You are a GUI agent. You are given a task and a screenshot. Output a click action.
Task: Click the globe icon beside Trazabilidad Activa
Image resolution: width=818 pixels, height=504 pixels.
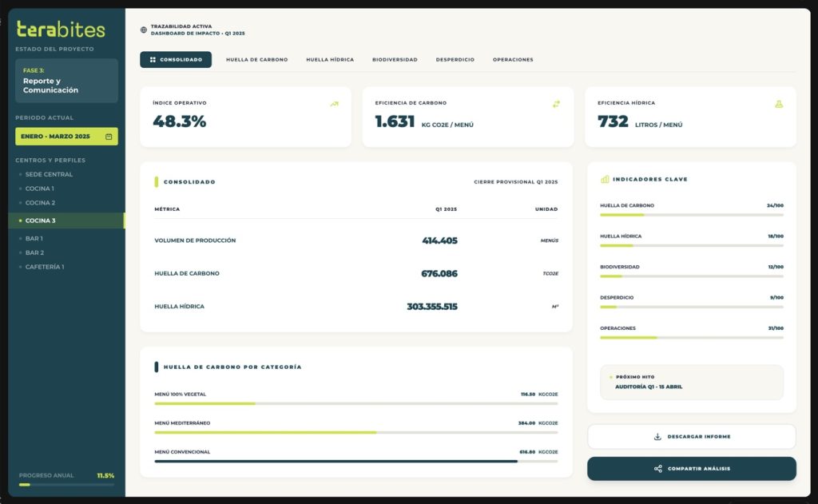tap(144, 30)
